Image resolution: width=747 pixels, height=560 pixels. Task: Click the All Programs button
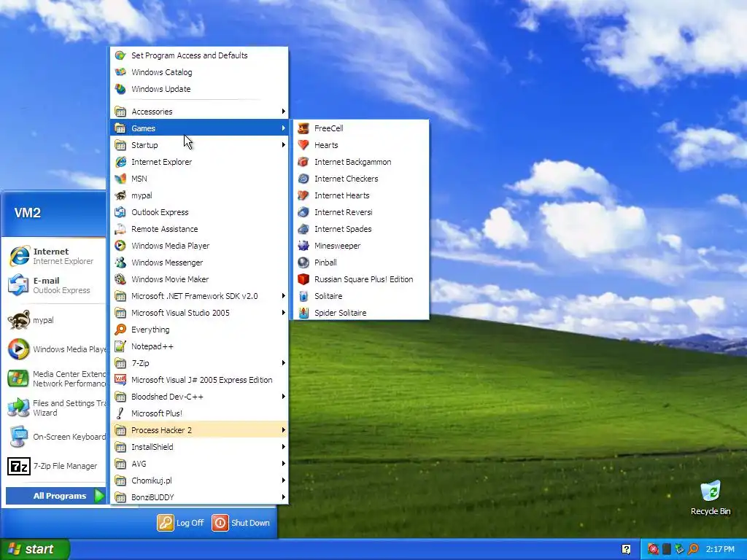click(x=55, y=496)
